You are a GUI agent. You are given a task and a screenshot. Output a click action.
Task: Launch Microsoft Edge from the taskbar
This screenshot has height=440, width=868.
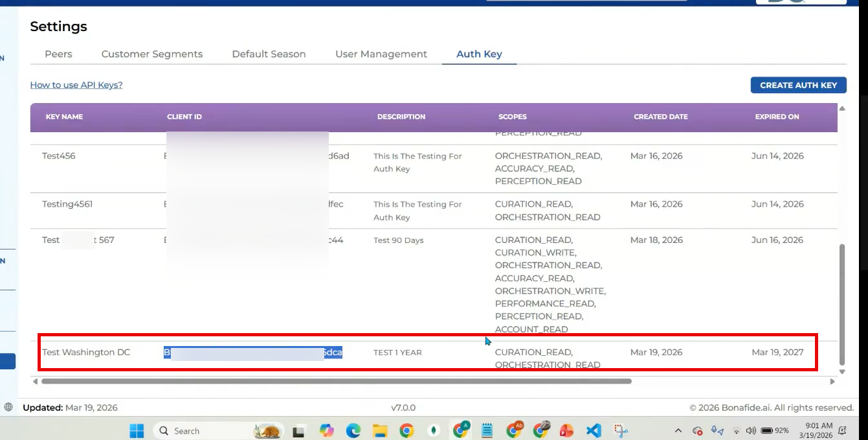pyautogui.click(x=353, y=431)
